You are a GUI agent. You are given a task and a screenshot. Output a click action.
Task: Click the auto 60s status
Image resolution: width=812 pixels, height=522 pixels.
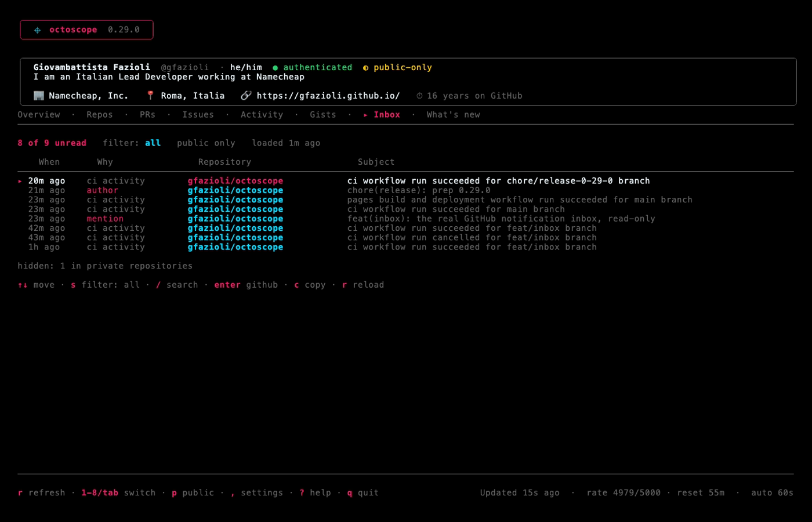click(772, 493)
